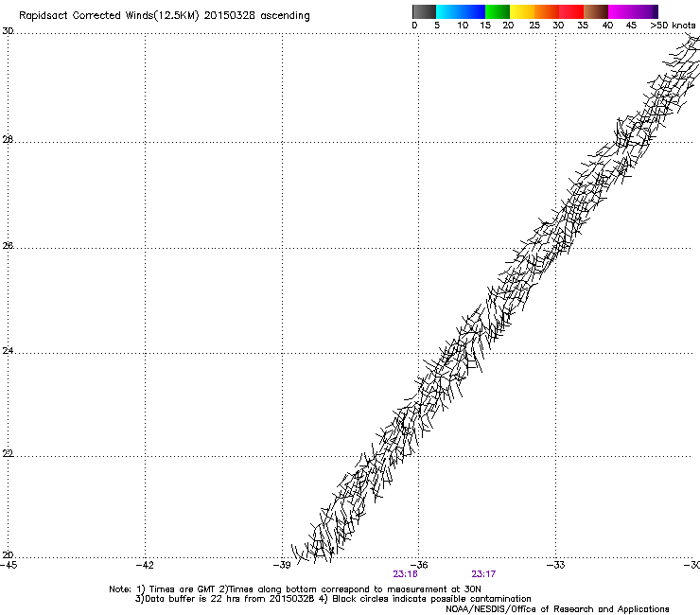The image size is (700, 615).
Task: Click the -33 longitude axis label
Action: point(556,565)
